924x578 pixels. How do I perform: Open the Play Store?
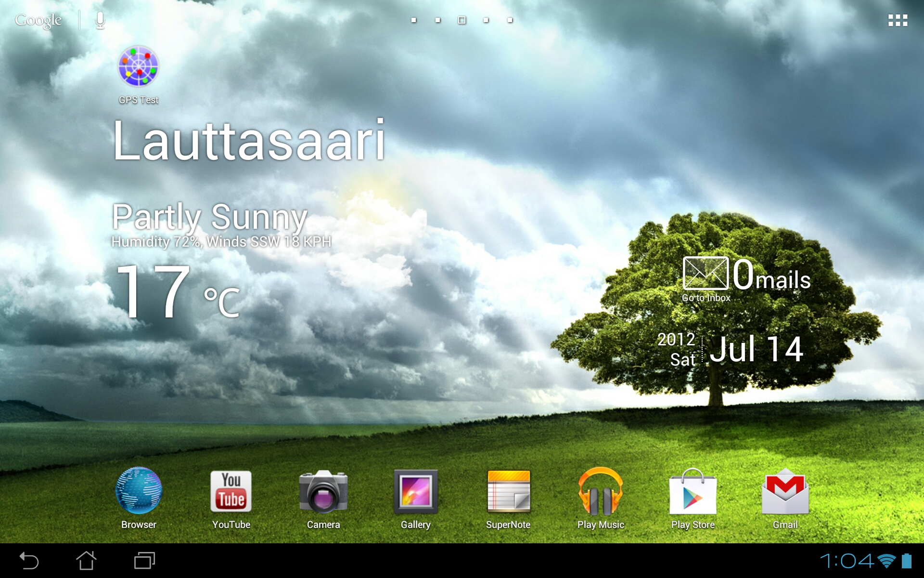tap(693, 491)
